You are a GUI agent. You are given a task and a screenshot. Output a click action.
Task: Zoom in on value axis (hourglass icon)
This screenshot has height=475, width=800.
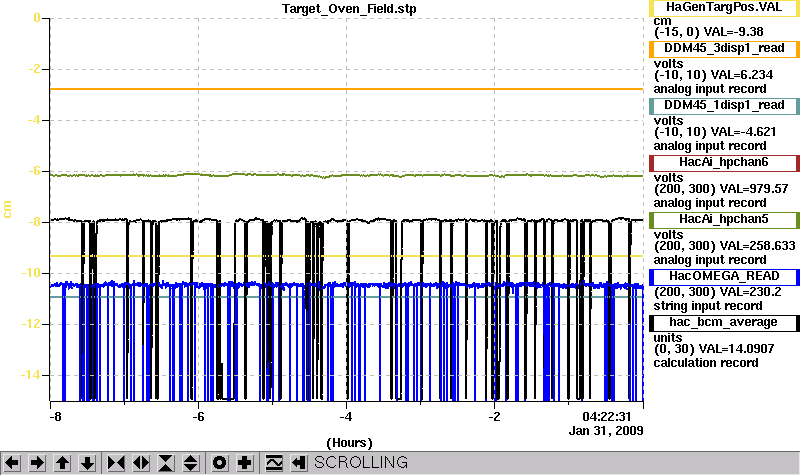tap(166, 463)
